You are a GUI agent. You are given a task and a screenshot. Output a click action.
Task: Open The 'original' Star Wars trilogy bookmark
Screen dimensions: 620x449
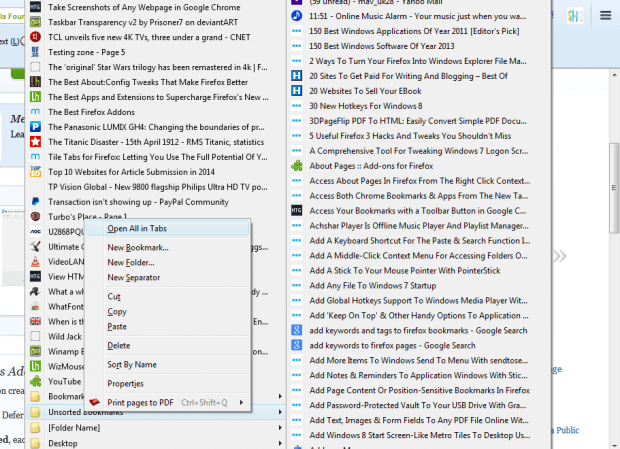(x=158, y=67)
